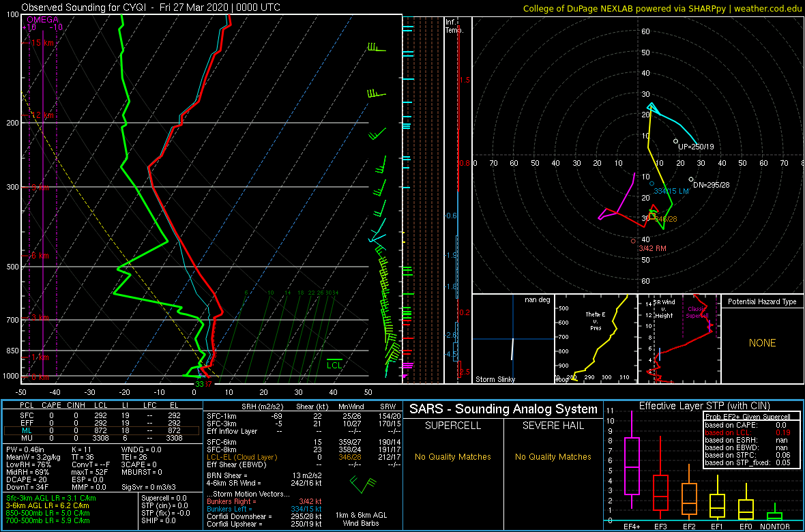
Task: Click the green LCL marker on skew-T
Action: click(x=335, y=365)
